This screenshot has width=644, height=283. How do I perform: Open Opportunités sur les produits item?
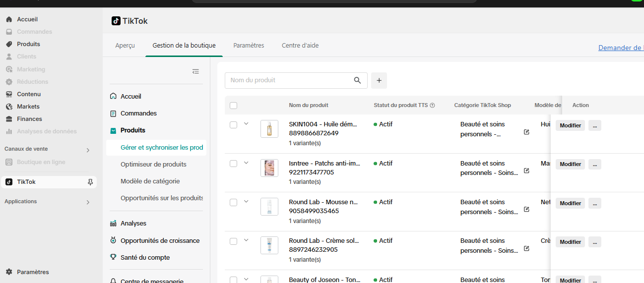[x=162, y=198]
